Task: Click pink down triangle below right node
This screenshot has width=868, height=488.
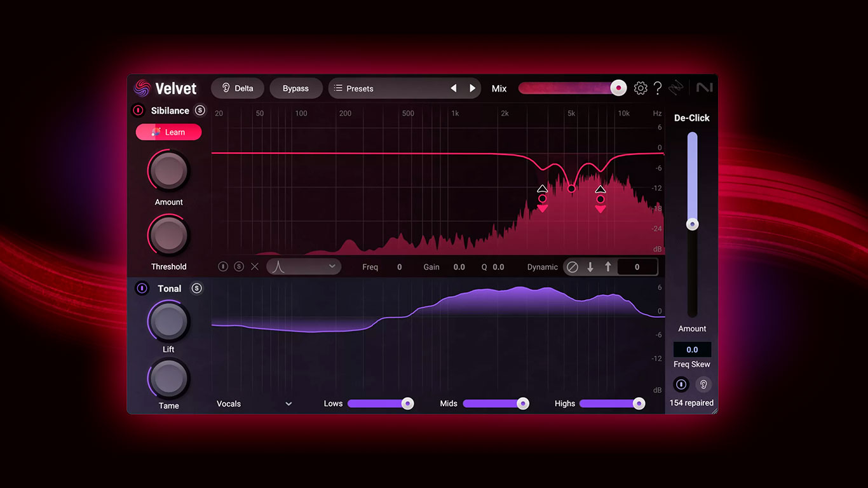Action: [600, 208]
